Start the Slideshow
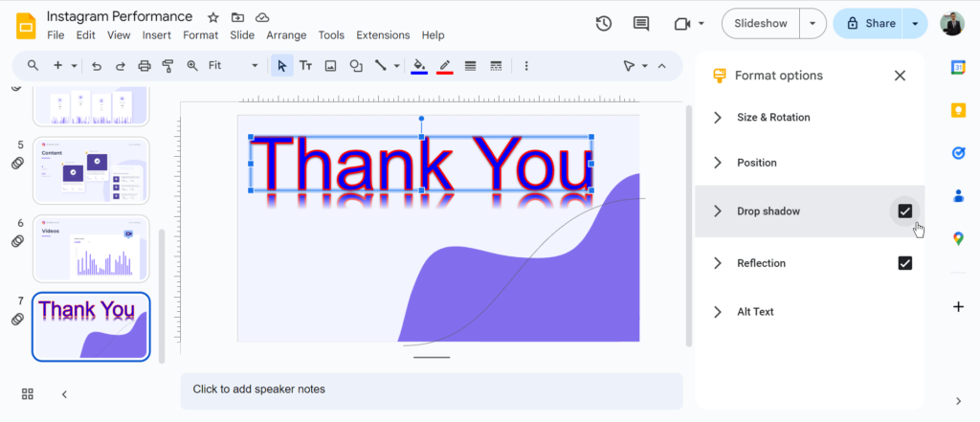980x422 pixels. (760, 24)
